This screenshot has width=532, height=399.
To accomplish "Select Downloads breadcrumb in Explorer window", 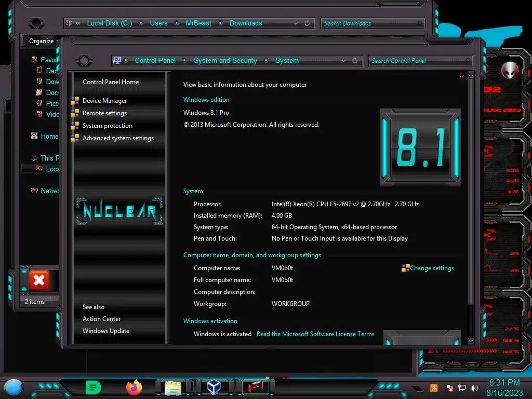I will [246, 23].
